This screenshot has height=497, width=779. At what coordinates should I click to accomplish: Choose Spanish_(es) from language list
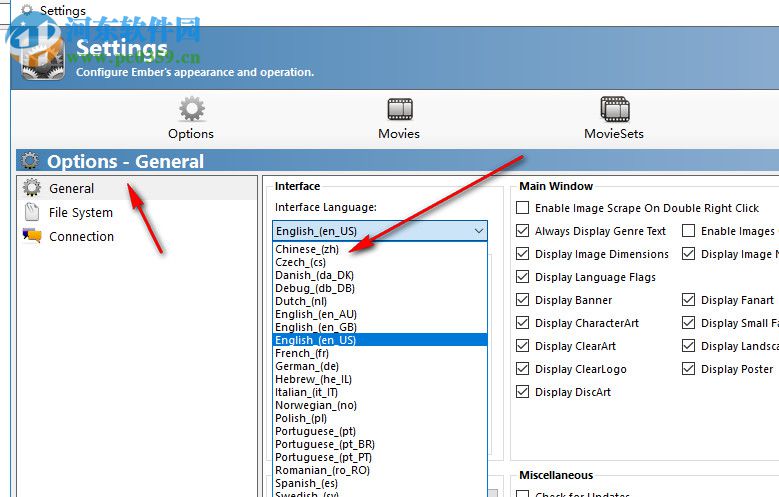[380, 483]
